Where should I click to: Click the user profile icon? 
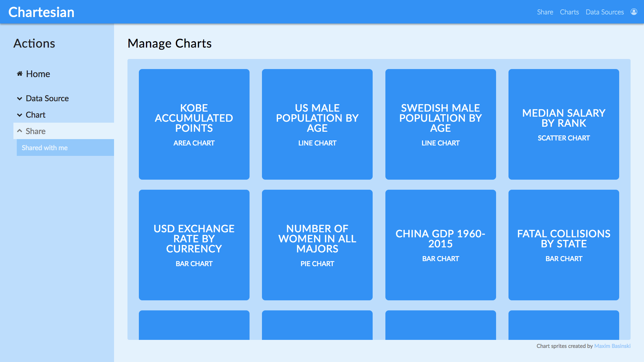pyautogui.click(x=634, y=12)
